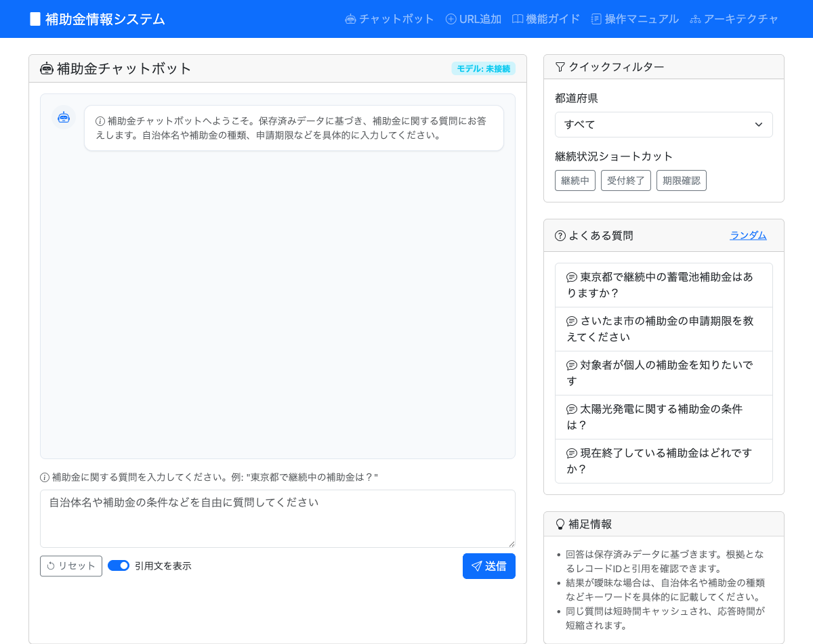813x644 pixels.
Task: Click the ランダム link in よくある質問
Action: pos(748,235)
